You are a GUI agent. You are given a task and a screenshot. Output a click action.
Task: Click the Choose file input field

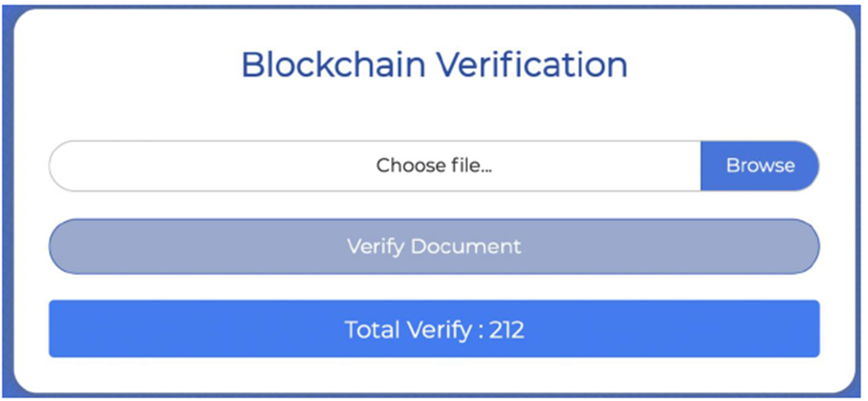pos(376,166)
